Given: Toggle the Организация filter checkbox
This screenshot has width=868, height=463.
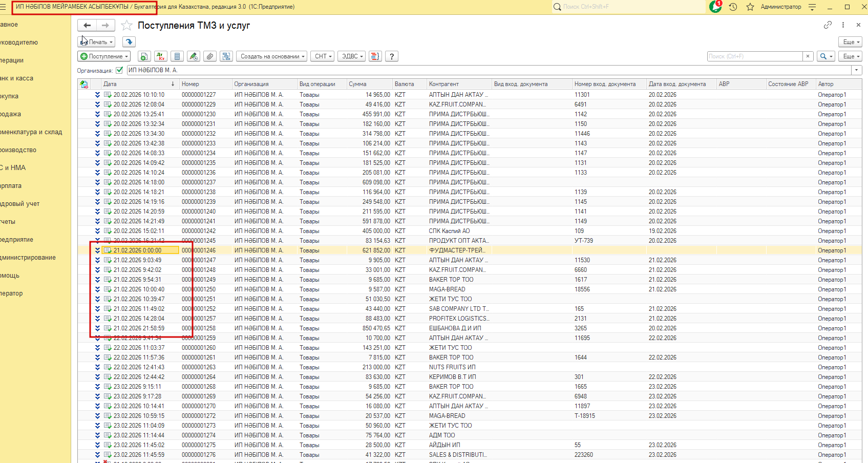Looking at the screenshot, I should [x=120, y=70].
